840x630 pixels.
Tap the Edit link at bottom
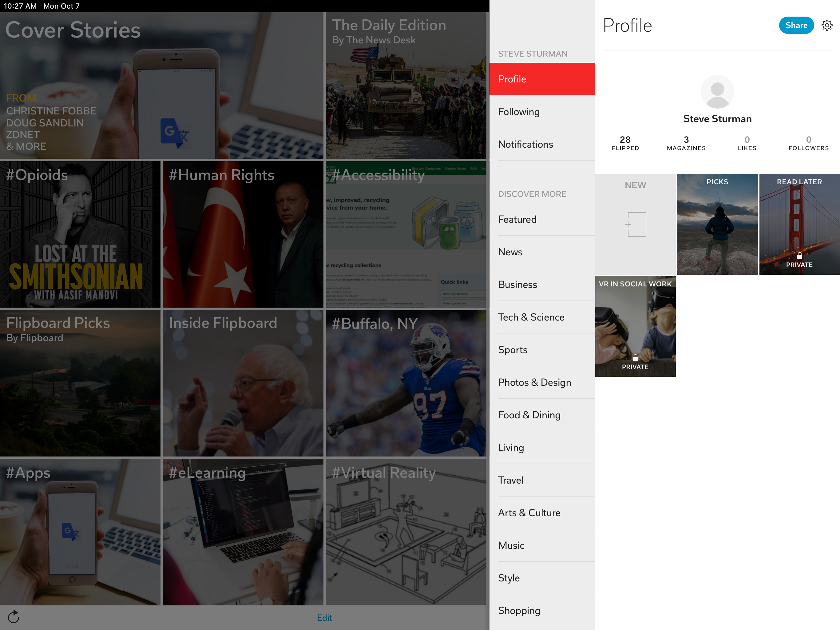point(324,617)
